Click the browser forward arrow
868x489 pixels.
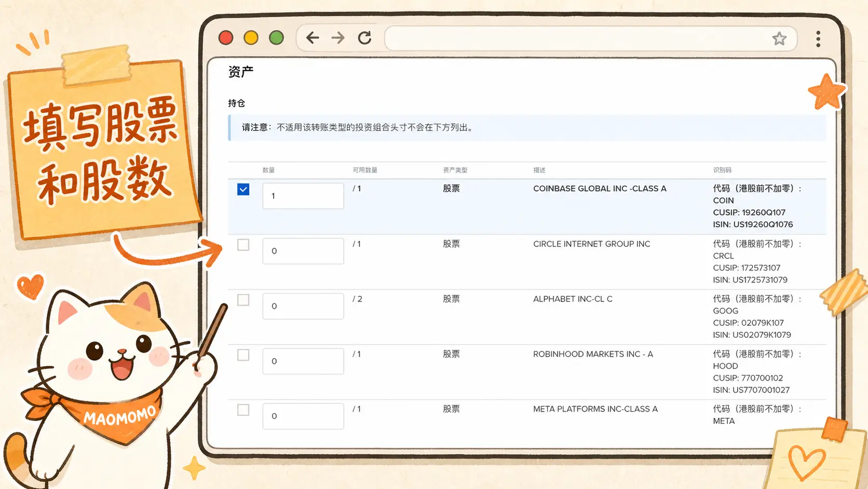pos(338,38)
